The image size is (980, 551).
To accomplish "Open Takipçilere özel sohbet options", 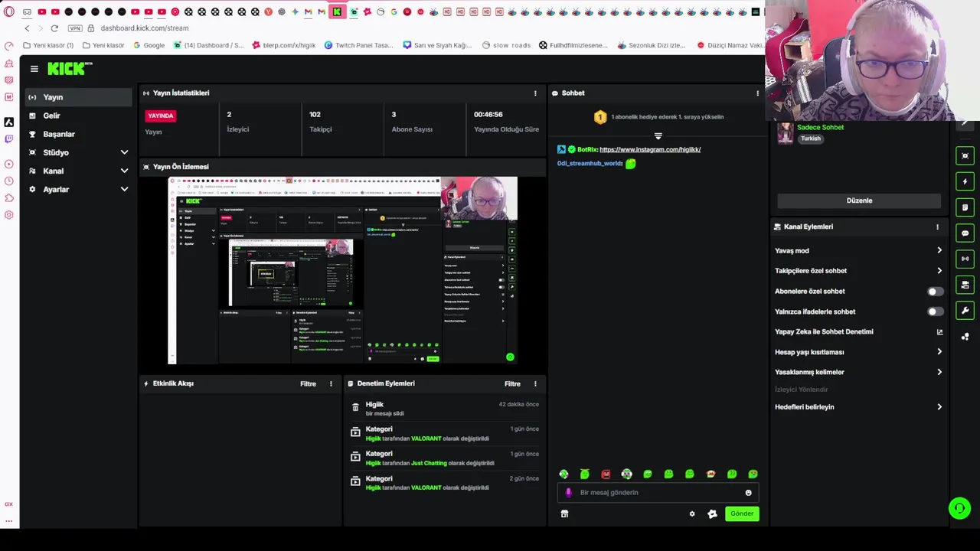I will tap(858, 271).
